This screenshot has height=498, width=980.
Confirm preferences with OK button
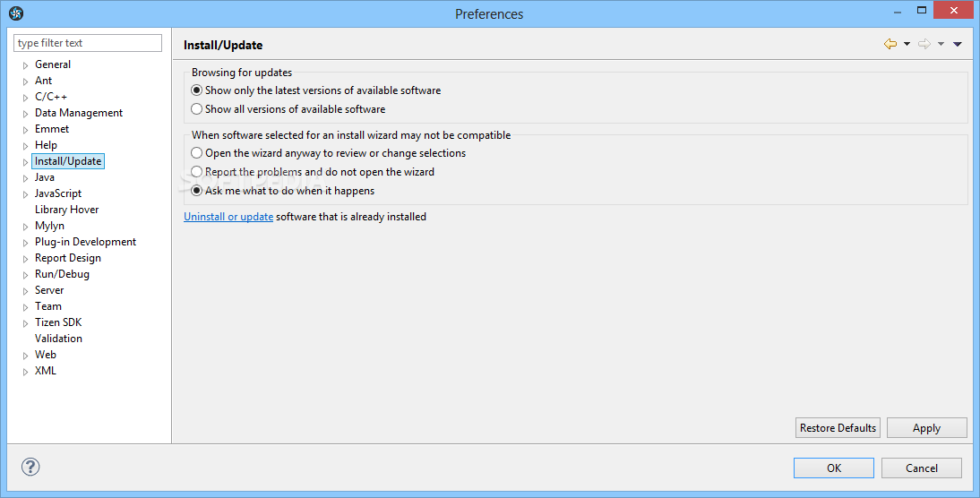click(x=834, y=468)
